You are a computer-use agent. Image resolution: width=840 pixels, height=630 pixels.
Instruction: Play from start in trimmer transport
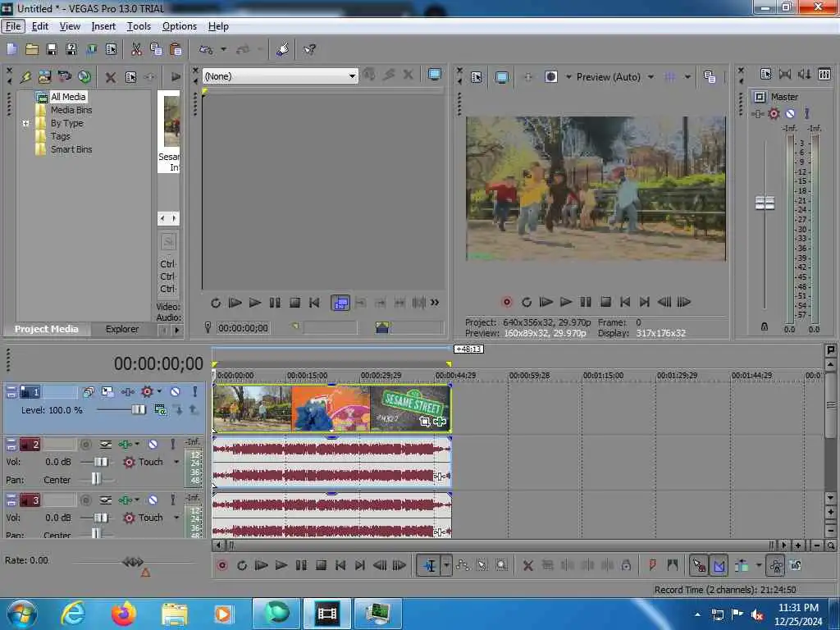pos(235,303)
